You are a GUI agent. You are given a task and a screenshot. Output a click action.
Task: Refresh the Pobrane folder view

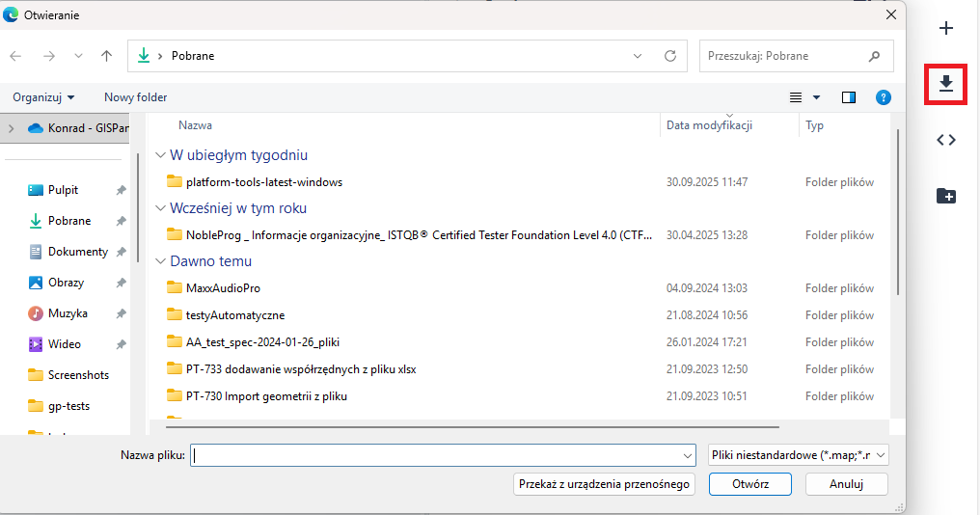(x=670, y=56)
